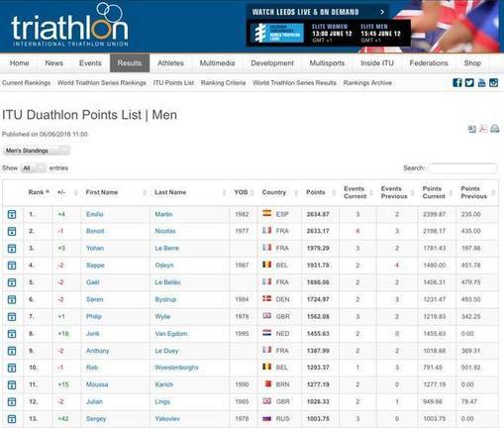Sort table by Last Name column

[x=189, y=192]
